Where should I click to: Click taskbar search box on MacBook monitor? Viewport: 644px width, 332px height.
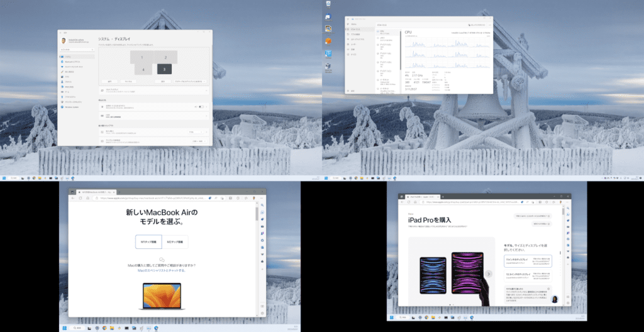(76, 328)
